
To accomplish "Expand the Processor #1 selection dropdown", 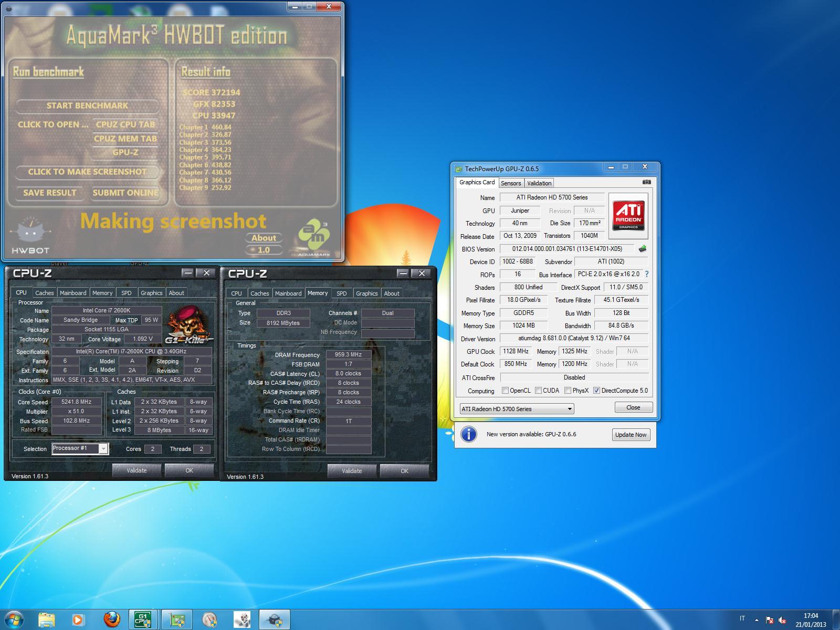I will (103, 448).
